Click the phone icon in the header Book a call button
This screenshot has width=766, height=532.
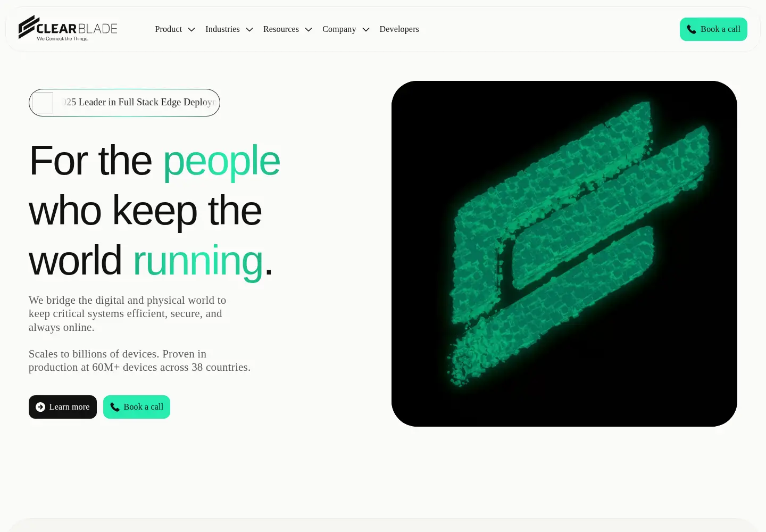[x=691, y=29]
